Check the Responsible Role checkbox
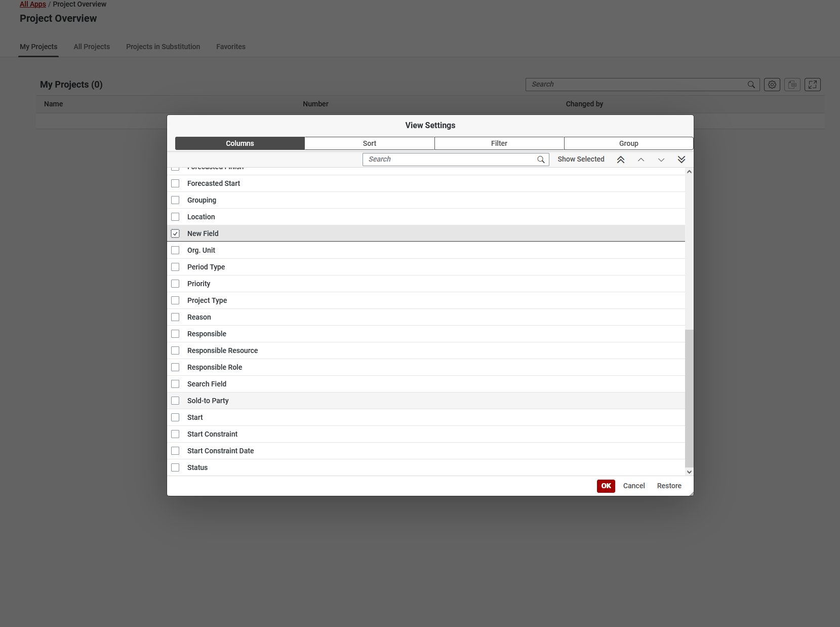The image size is (840, 627). (x=175, y=367)
